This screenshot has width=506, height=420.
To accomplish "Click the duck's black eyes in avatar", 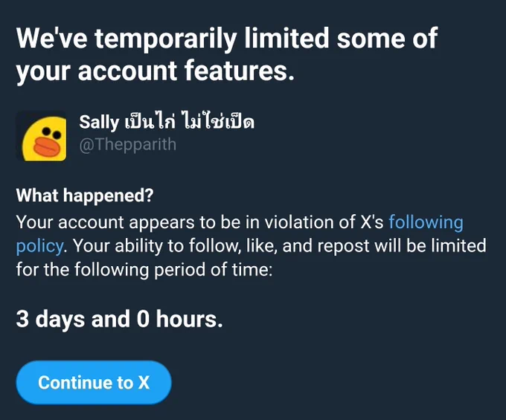I will pos(51,133).
